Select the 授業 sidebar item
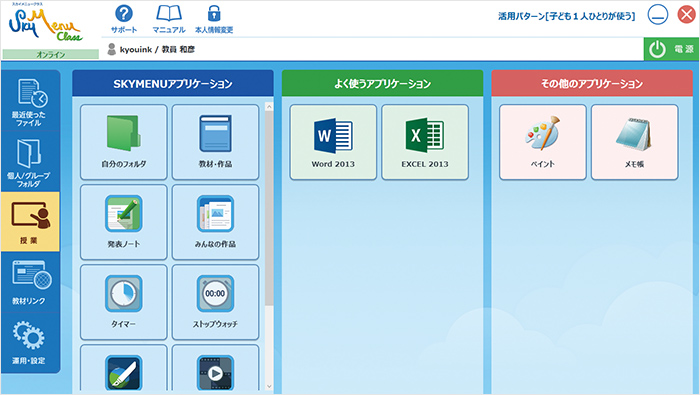This screenshot has width=700, height=395. click(x=29, y=222)
